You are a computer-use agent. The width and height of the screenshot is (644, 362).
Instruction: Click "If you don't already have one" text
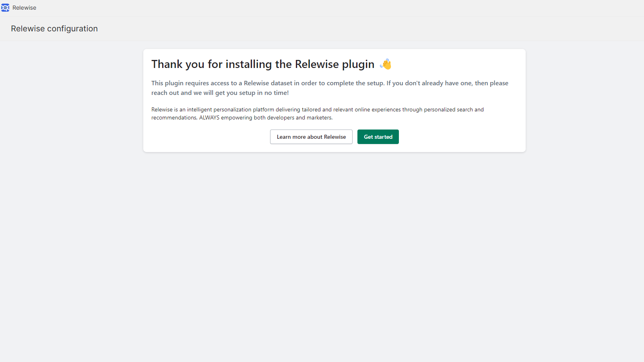(429, 83)
